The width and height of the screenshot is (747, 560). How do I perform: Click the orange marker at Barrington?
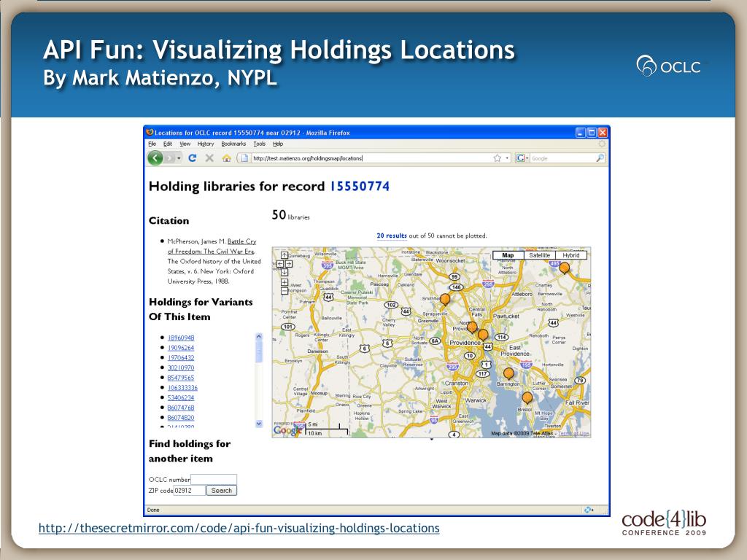508,374
